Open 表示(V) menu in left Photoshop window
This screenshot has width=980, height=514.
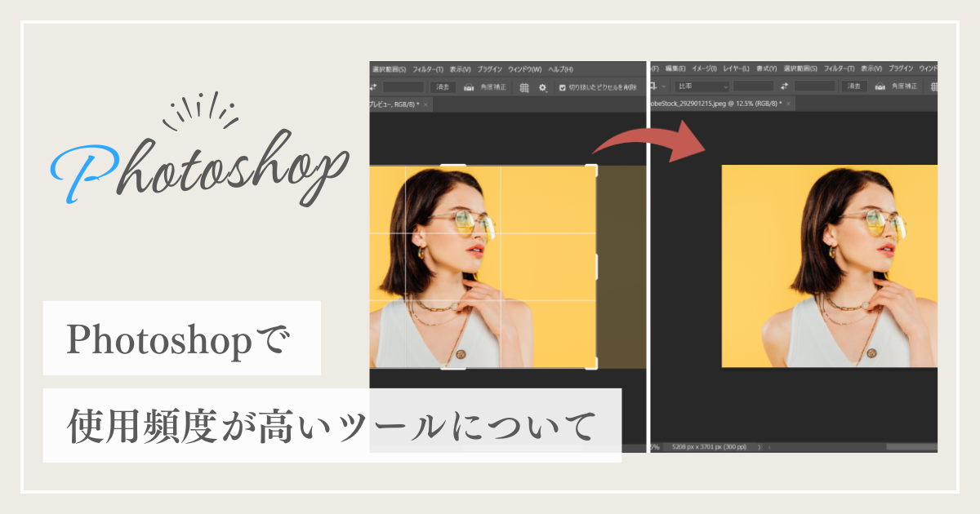pos(461,69)
